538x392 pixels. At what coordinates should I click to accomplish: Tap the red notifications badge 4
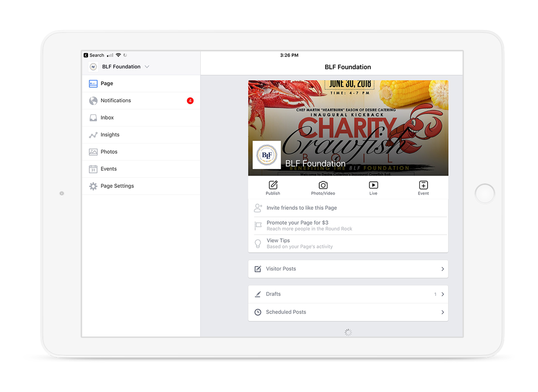(190, 101)
